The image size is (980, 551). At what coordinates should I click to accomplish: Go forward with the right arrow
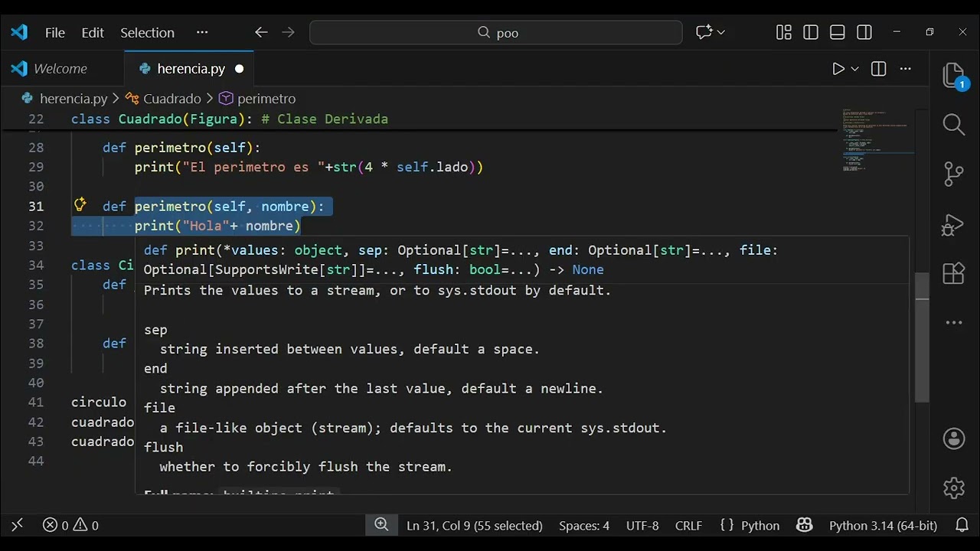(x=288, y=32)
